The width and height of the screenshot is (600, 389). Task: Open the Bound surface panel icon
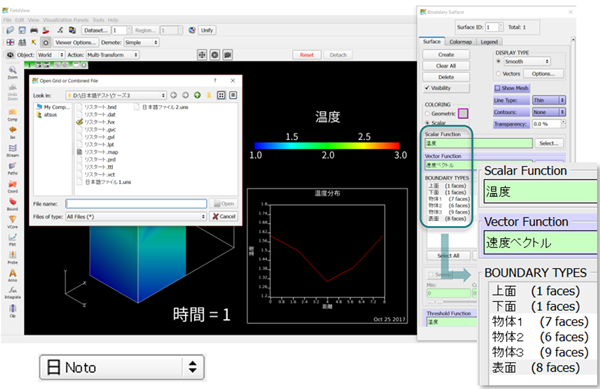tap(13, 204)
